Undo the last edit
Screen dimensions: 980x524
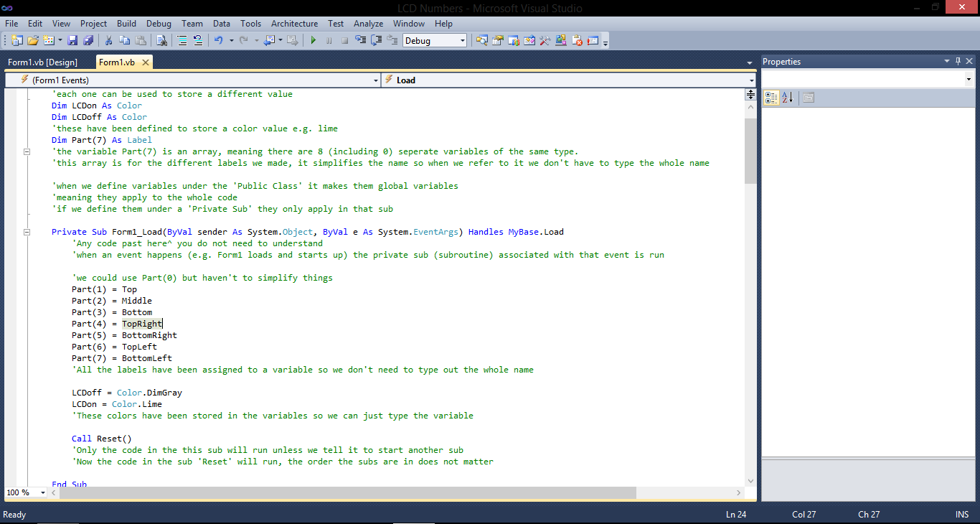click(x=219, y=40)
